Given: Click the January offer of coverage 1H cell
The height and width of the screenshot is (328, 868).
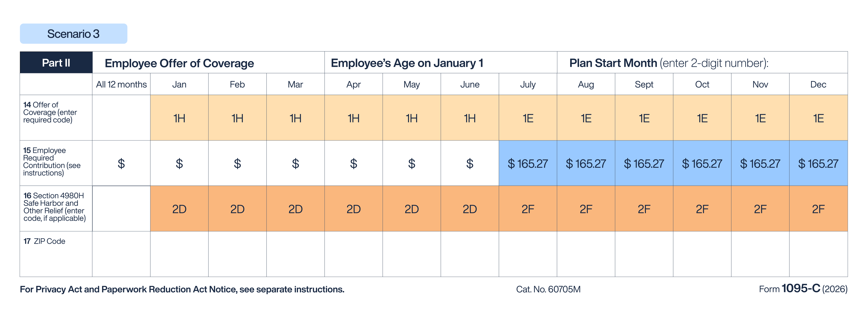Looking at the screenshot, I should click(x=179, y=118).
